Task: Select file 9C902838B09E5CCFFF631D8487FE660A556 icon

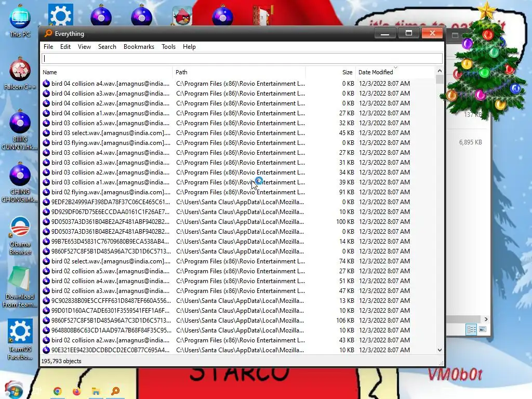Action: click(x=46, y=301)
